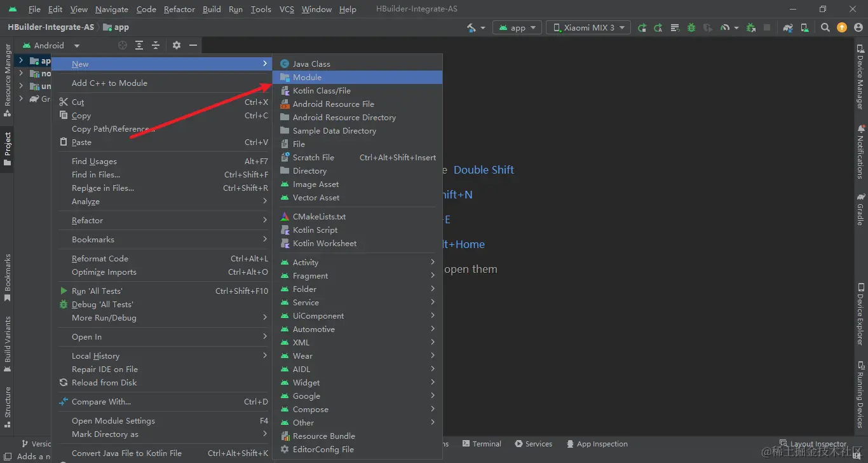Open the Gradle side panel
Viewport: 868px width, 463px height.
coord(860,209)
